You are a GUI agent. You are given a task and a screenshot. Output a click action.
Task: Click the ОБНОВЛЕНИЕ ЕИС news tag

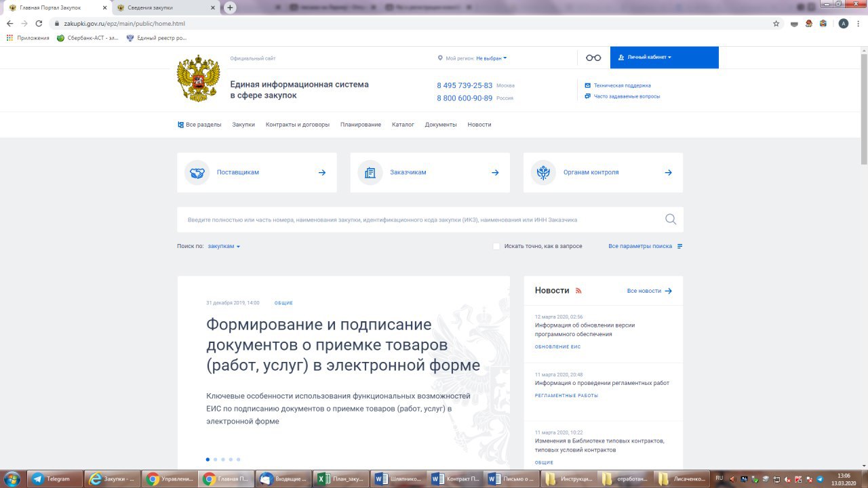[558, 347]
